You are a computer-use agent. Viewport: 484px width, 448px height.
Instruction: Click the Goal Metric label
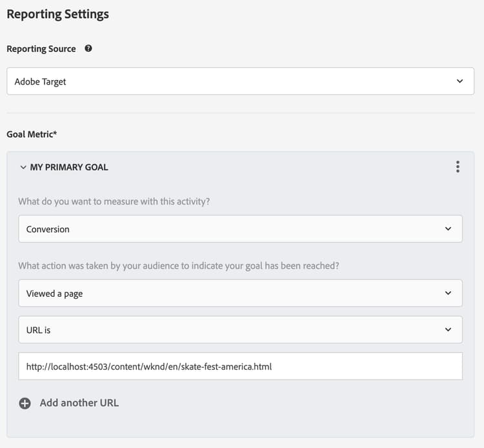pyautogui.click(x=32, y=134)
